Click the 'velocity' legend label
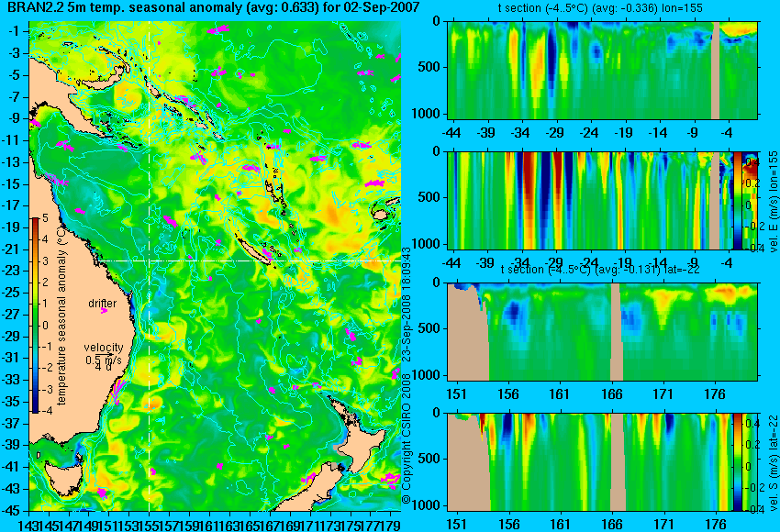The width and height of the screenshot is (780, 532). [104, 348]
